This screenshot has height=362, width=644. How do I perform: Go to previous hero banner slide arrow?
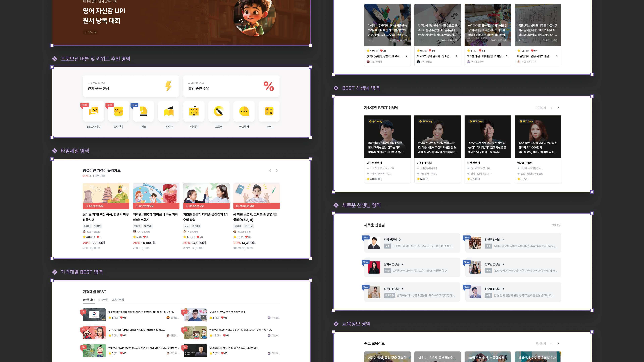[x=86, y=32]
